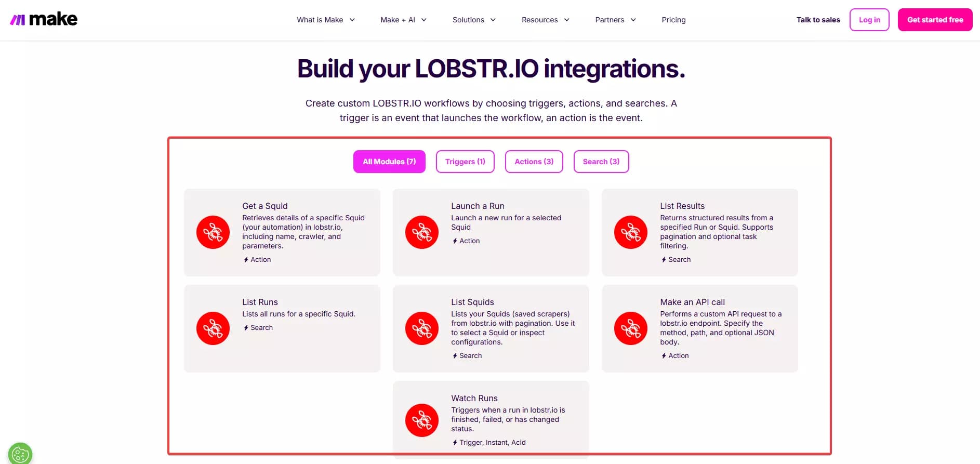Click the List Squids lobstr icon
The width and height of the screenshot is (980, 464).
422,328
